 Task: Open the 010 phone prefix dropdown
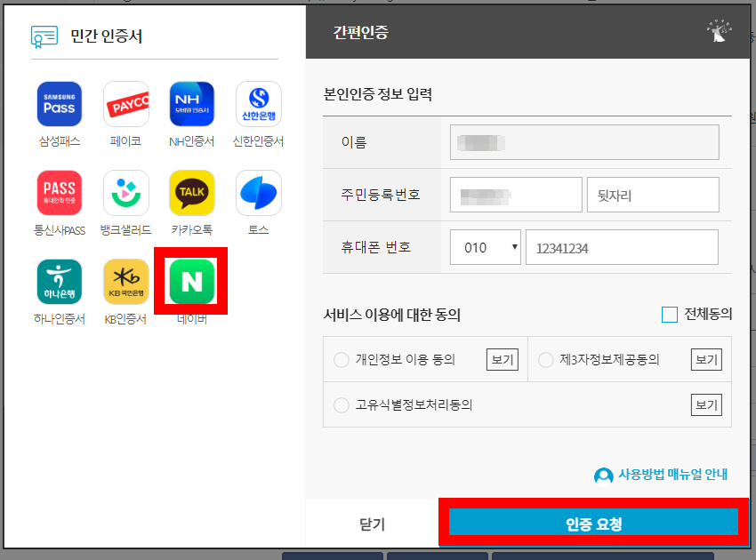[485, 247]
